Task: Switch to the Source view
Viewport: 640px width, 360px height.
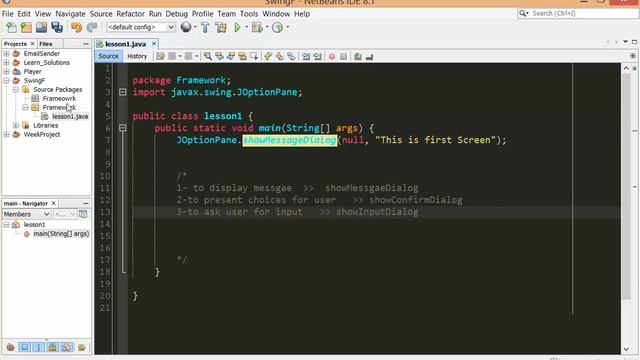Action: (108, 56)
